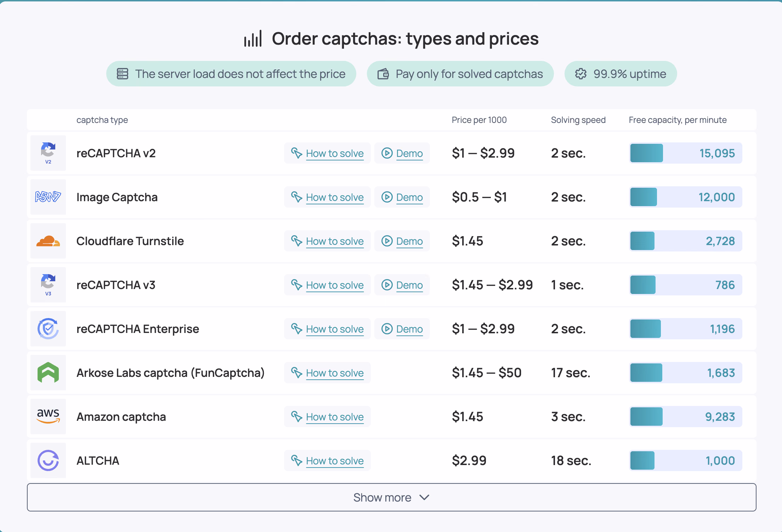The height and width of the screenshot is (532, 782).
Task: Click the 99.9% uptime badge
Action: pyautogui.click(x=620, y=74)
